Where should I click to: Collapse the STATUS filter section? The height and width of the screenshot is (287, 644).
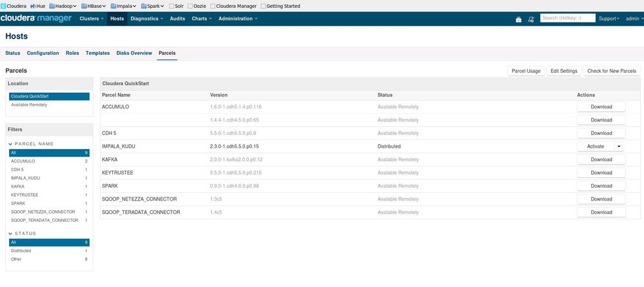(x=23, y=233)
